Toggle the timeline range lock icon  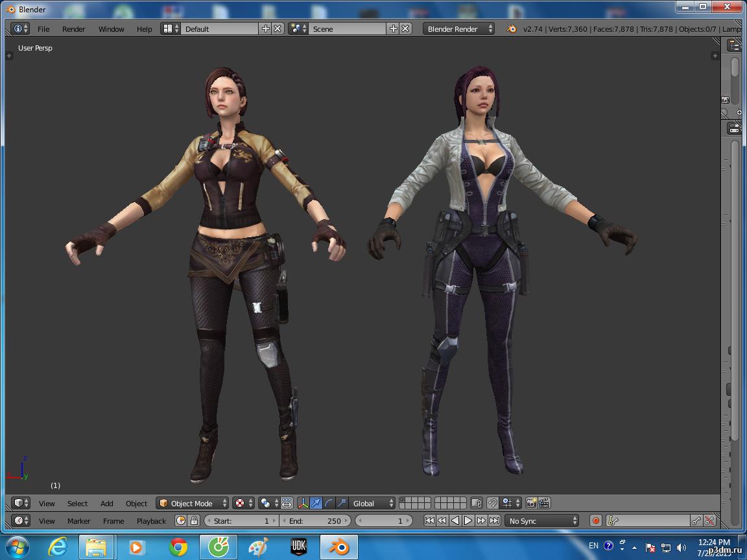pyautogui.click(x=195, y=520)
